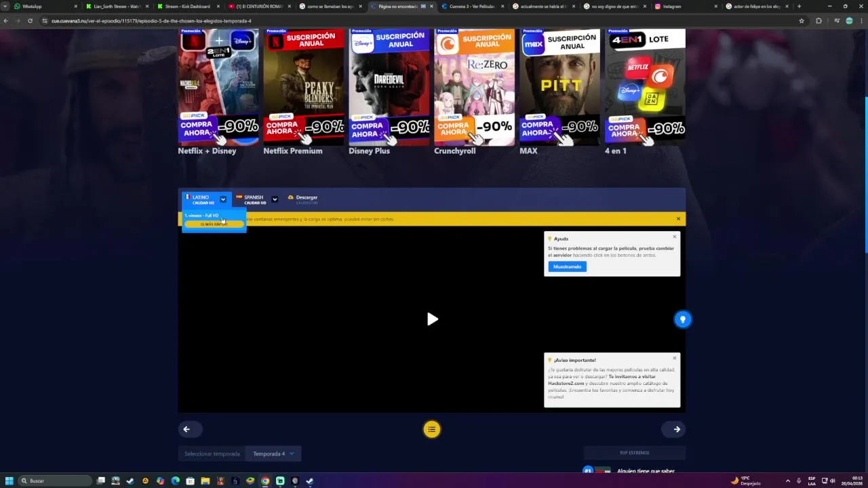Viewport: 868px width, 488px height.
Task: Open Task View on the taskbar
Action: (x=101, y=481)
